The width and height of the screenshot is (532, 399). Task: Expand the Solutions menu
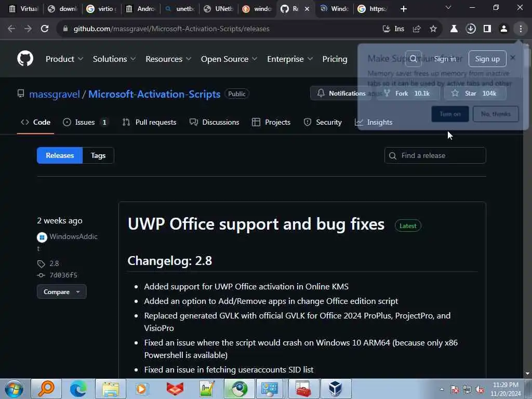(114, 59)
